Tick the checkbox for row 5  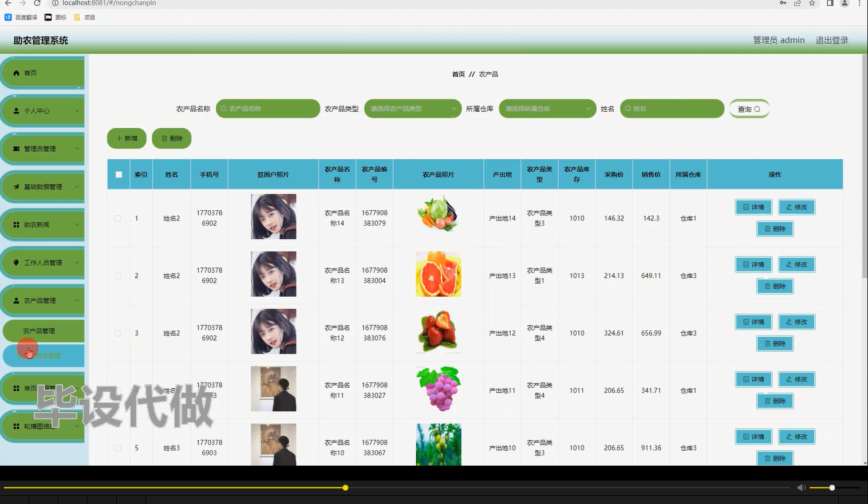[118, 448]
